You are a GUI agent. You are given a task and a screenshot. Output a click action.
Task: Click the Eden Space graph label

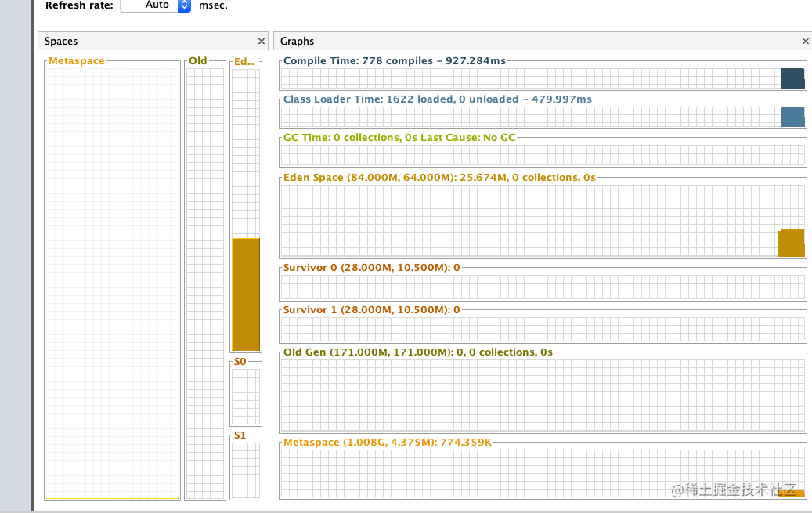tap(439, 177)
